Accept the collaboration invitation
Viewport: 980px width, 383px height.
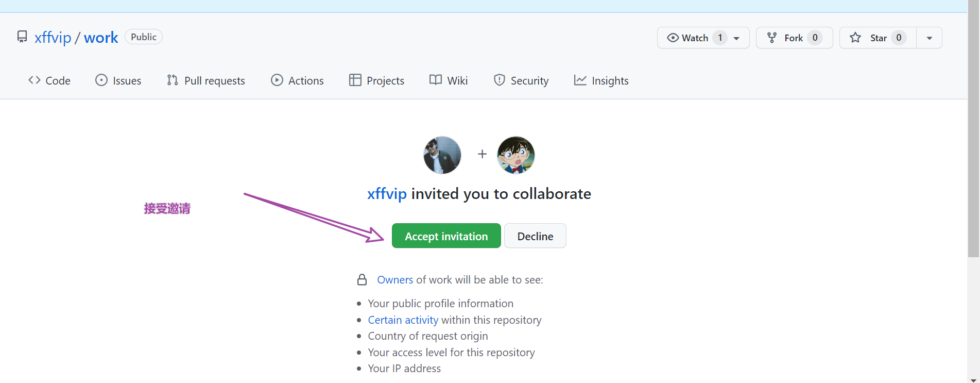tap(446, 236)
